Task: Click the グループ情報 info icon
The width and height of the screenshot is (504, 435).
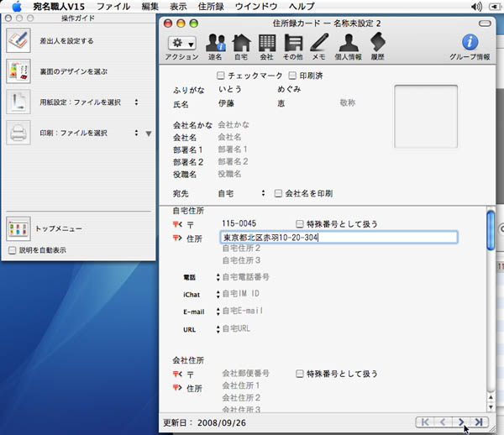Action: point(470,44)
